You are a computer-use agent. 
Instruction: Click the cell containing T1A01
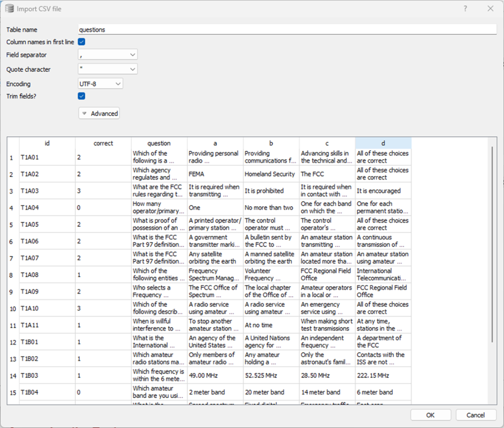[47, 157]
